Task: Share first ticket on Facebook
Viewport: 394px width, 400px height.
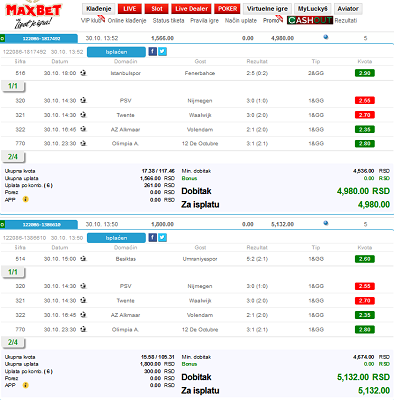Action: [152, 52]
